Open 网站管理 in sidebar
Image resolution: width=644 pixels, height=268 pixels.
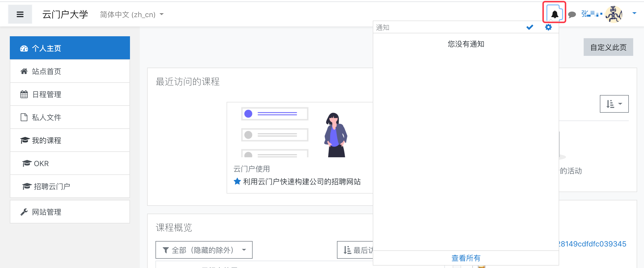click(x=70, y=212)
